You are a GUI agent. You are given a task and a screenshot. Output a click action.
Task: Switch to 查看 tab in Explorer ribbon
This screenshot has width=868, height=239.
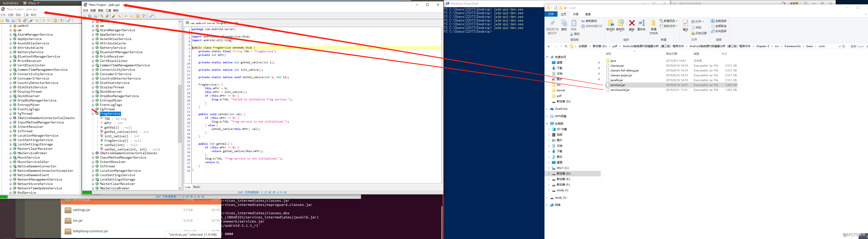coord(588,14)
